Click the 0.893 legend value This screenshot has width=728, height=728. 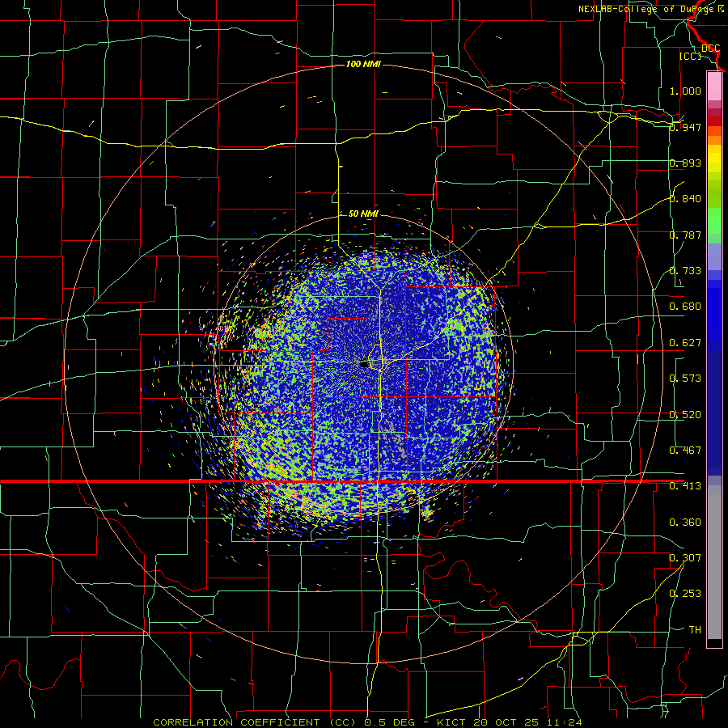pos(685,163)
